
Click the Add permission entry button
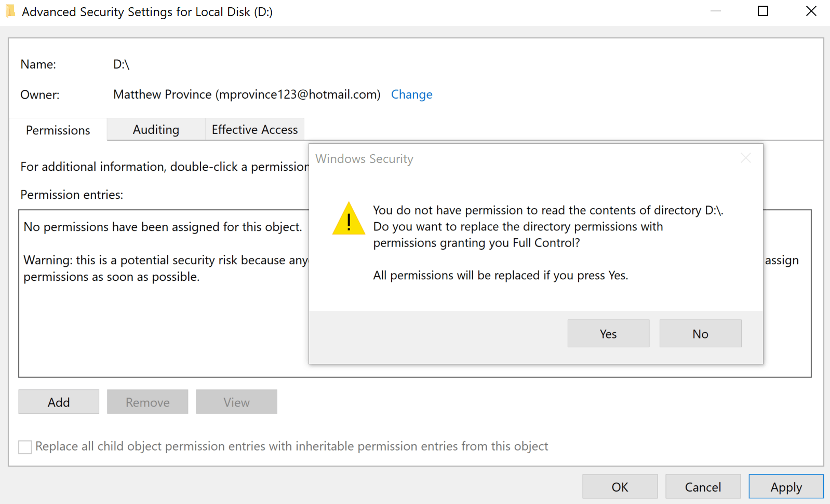click(59, 402)
